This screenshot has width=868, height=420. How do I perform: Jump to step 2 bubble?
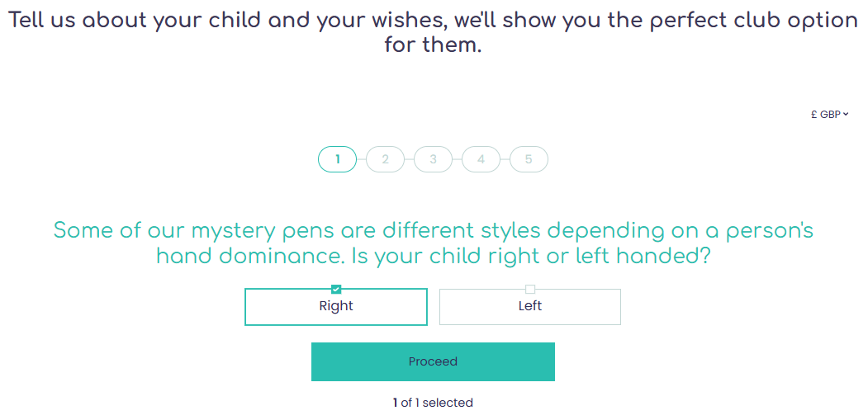(x=385, y=159)
